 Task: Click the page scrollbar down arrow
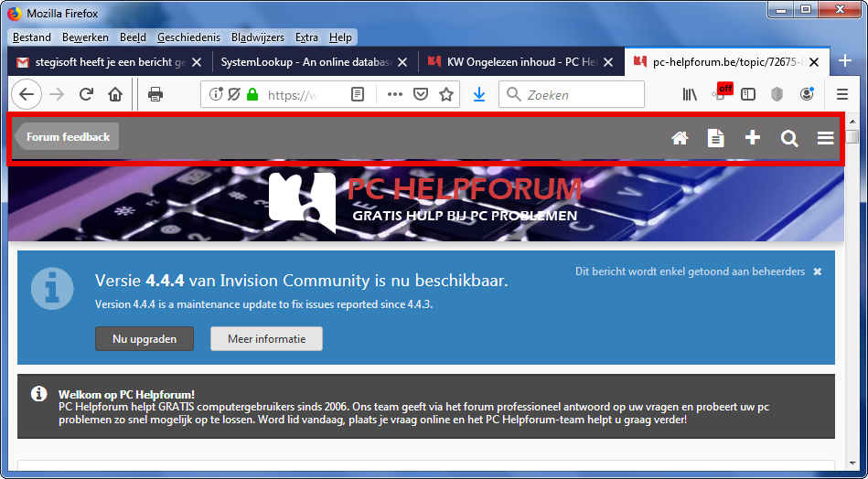click(x=854, y=463)
